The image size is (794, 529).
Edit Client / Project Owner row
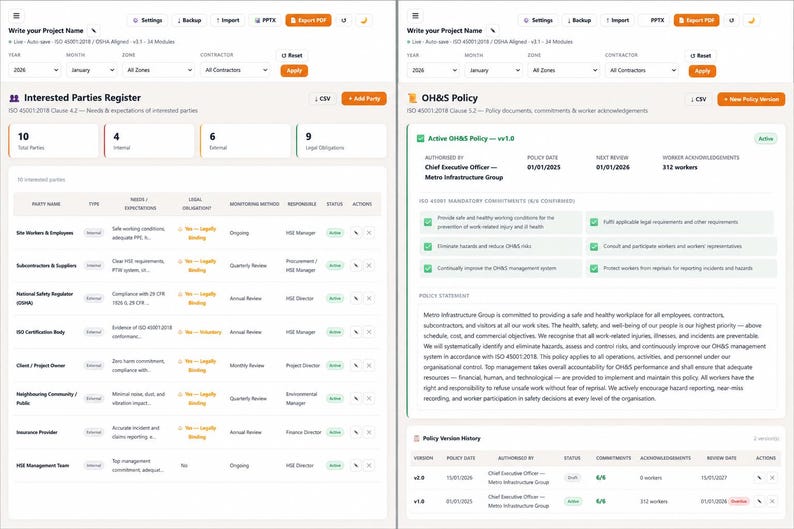tap(356, 365)
